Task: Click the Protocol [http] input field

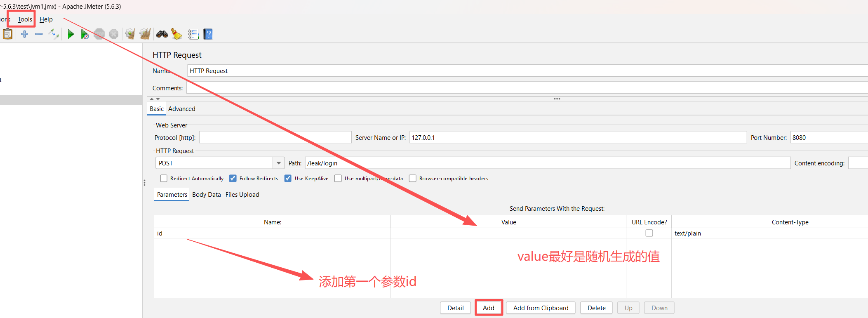Action: click(x=275, y=137)
